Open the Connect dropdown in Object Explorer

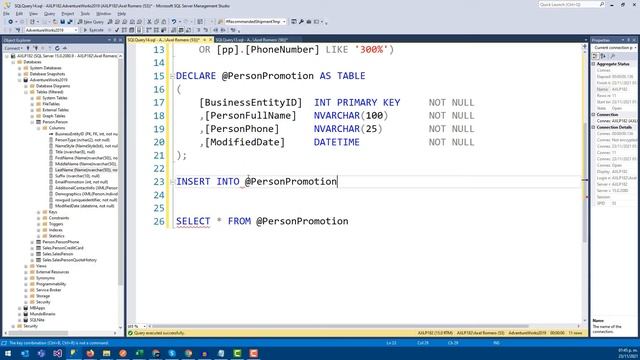(x=13, y=48)
